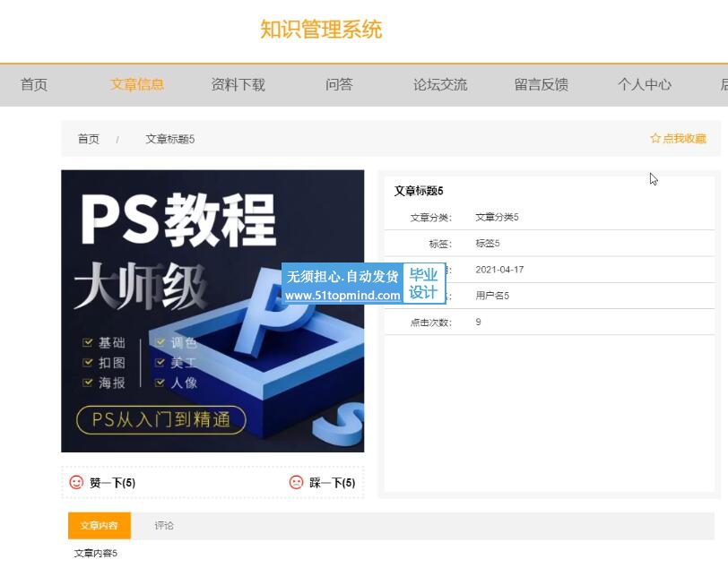Open the 首页 navigation menu item

[x=34, y=84]
